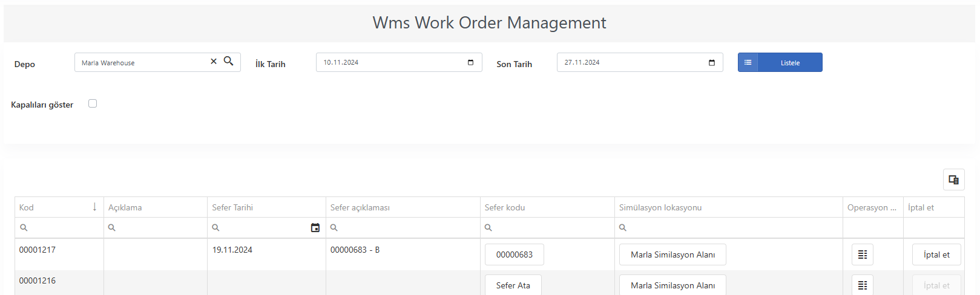Select date cell 19.11.2024
The width and height of the screenshot is (980, 295).
266,254
